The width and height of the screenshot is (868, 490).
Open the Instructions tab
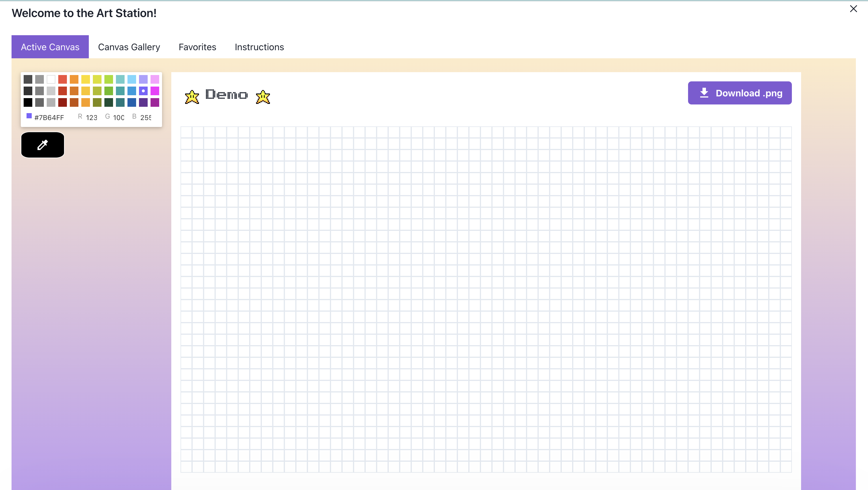click(x=259, y=47)
